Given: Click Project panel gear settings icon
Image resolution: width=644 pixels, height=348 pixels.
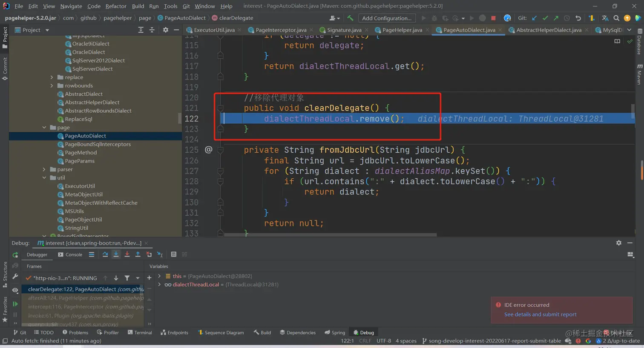Looking at the screenshot, I should 165,30.
